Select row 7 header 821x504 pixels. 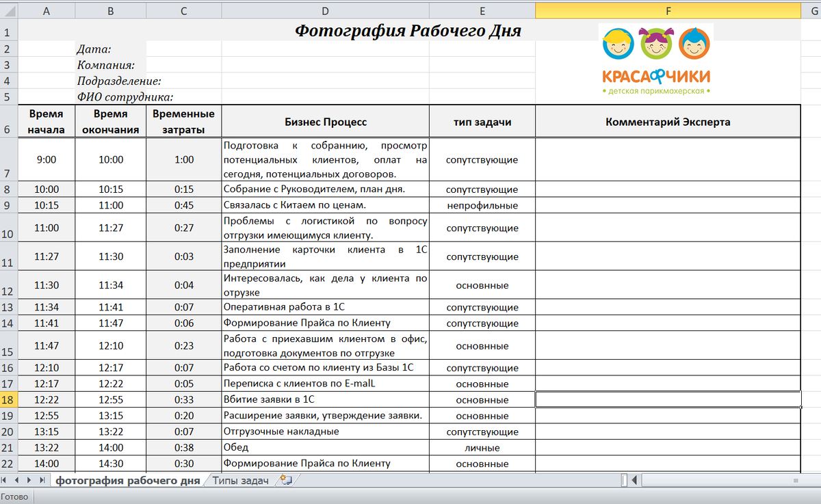tap(8, 159)
